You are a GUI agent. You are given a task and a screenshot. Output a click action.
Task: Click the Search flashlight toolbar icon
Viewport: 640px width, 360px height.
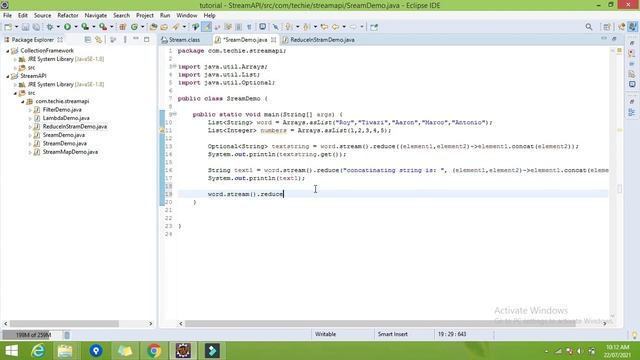pyautogui.click(x=176, y=27)
